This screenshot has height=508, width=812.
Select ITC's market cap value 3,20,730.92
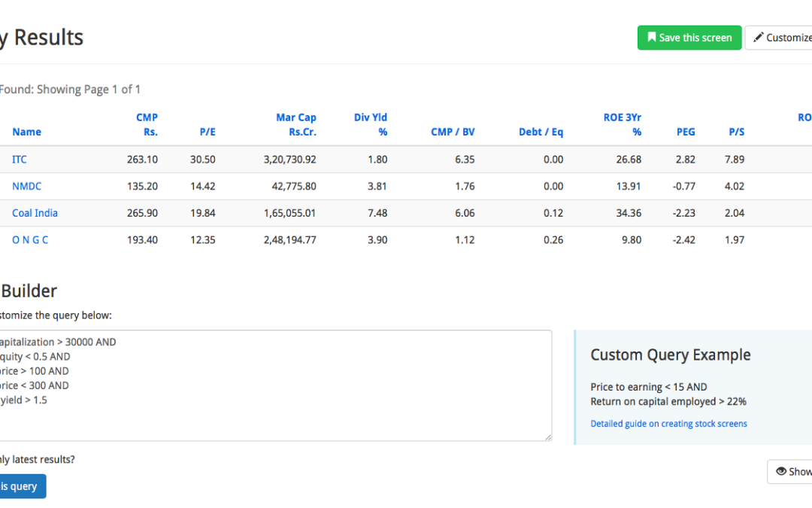point(290,159)
